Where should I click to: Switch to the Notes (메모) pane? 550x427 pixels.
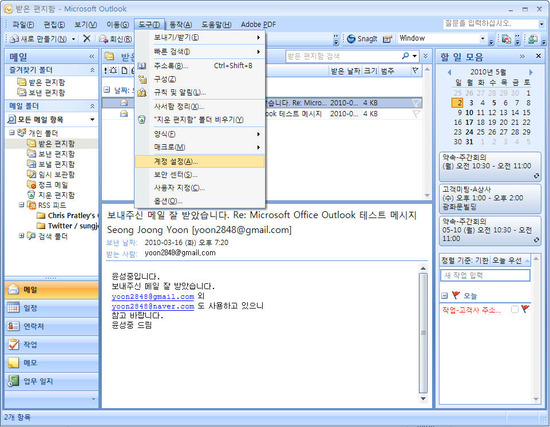coord(52,363)
